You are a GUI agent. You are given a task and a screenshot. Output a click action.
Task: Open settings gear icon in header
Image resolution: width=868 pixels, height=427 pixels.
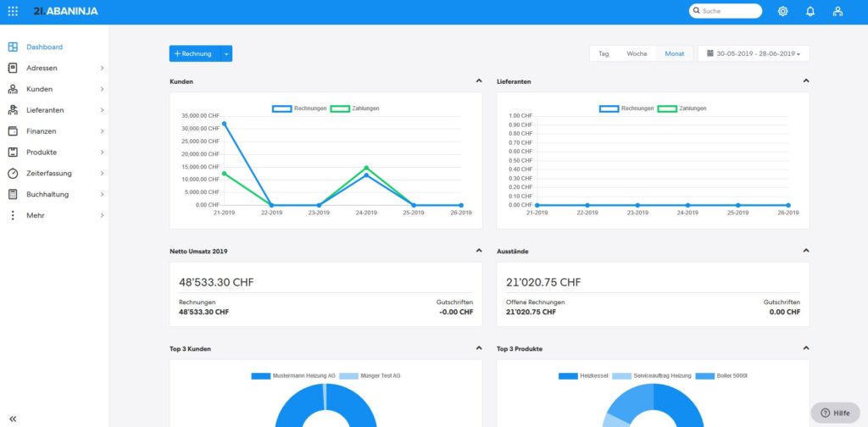pyautogui.click(x=782, y=11)
